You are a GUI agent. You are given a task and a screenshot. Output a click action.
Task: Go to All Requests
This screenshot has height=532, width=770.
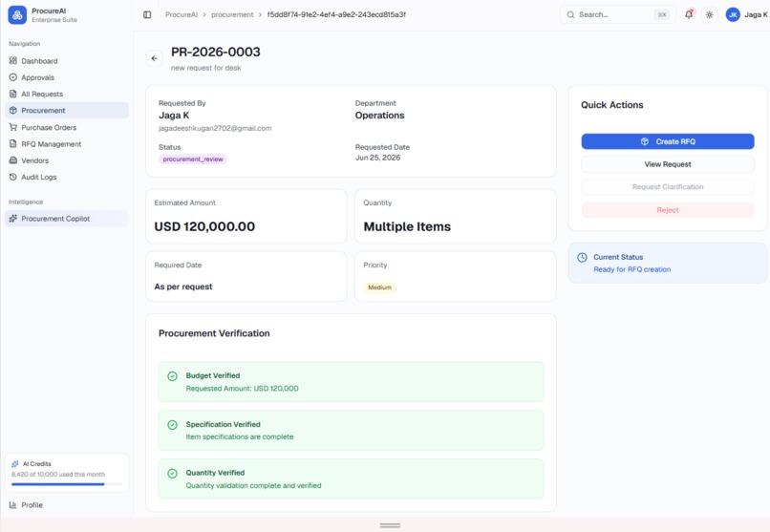67,94
